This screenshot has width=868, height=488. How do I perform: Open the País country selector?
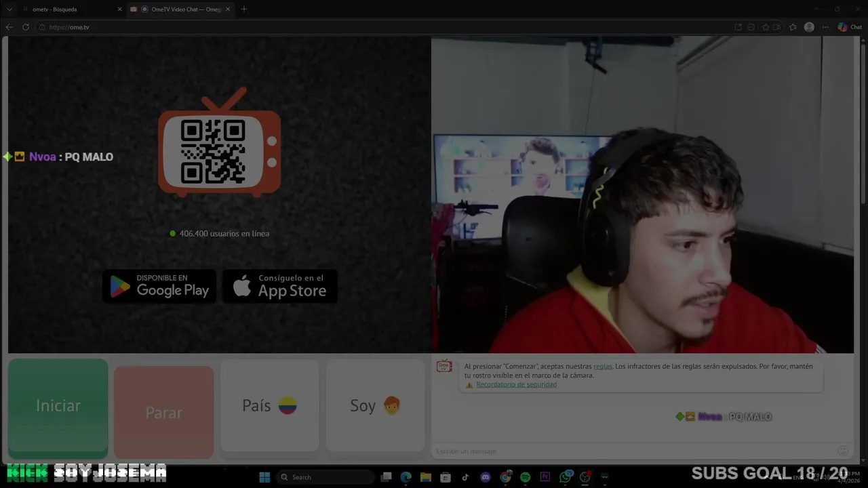coord(269,405)
